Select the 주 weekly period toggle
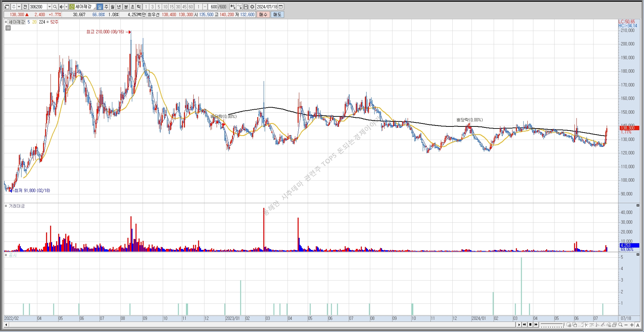The width and height of the screenshot is (644, 332). [x=106, y=7]
